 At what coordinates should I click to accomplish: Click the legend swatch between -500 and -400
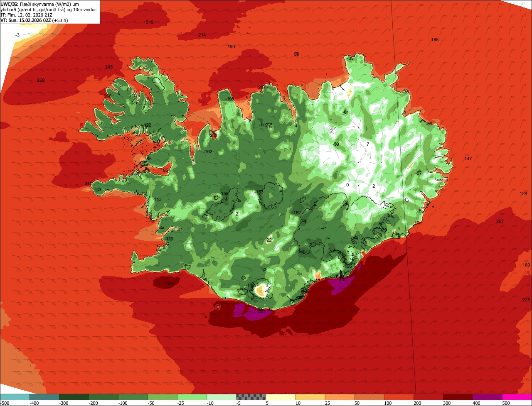pyautogui.click(x=15, y=397)
